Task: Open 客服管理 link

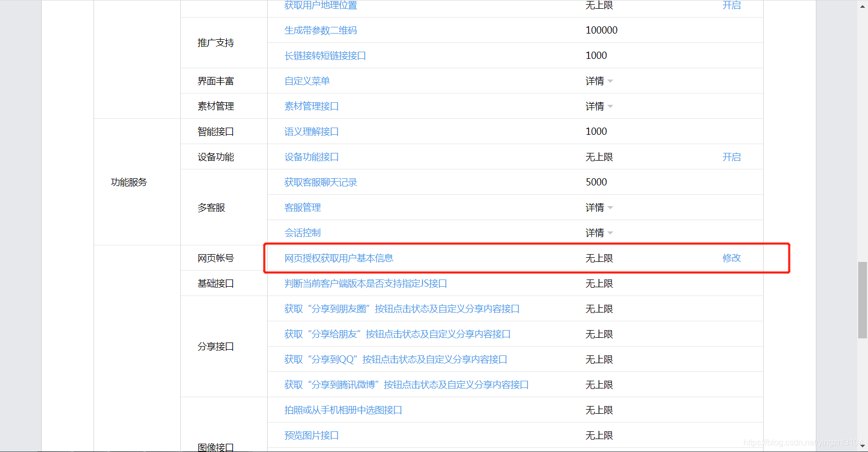Action: click(303, 208)
